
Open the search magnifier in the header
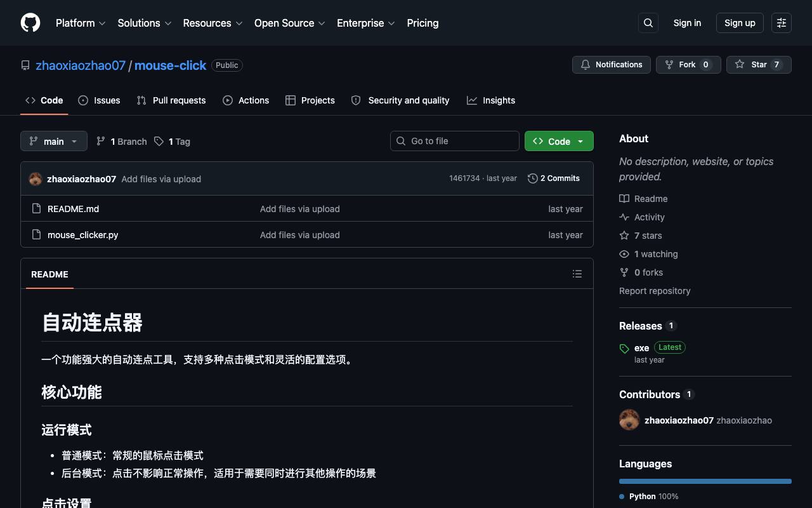[648, 23]
